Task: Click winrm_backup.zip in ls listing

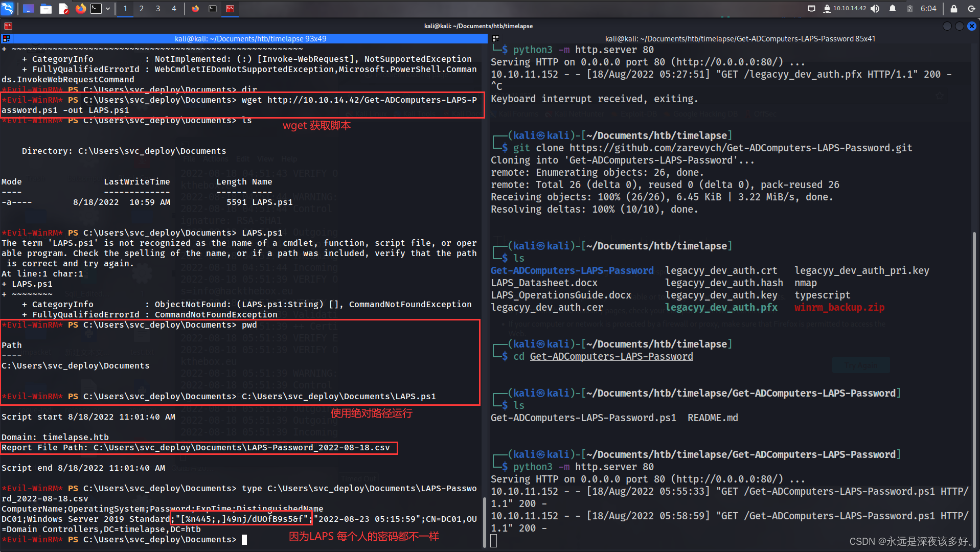Action: [839, 308]
